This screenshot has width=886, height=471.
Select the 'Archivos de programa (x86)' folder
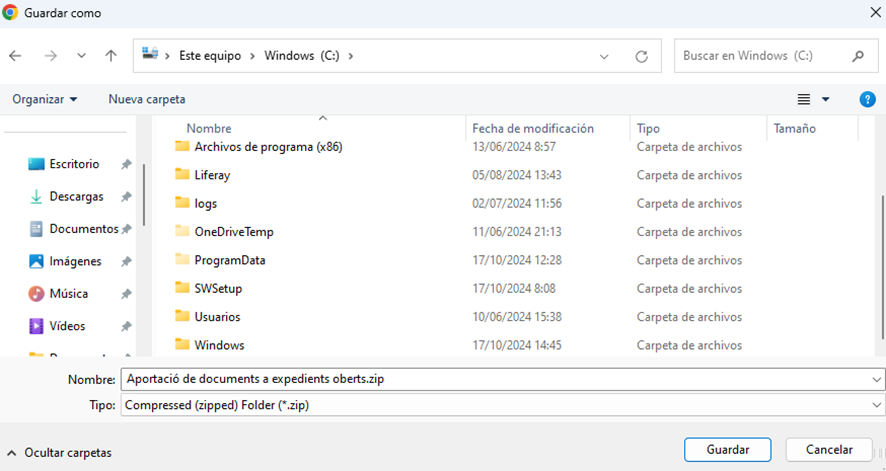[268, 147]
